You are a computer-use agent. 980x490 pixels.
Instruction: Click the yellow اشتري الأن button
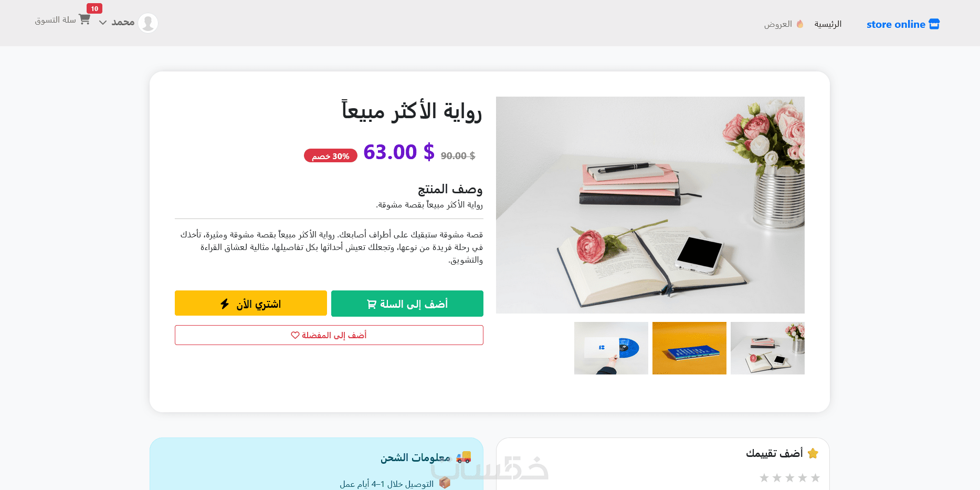coord(251,303)
